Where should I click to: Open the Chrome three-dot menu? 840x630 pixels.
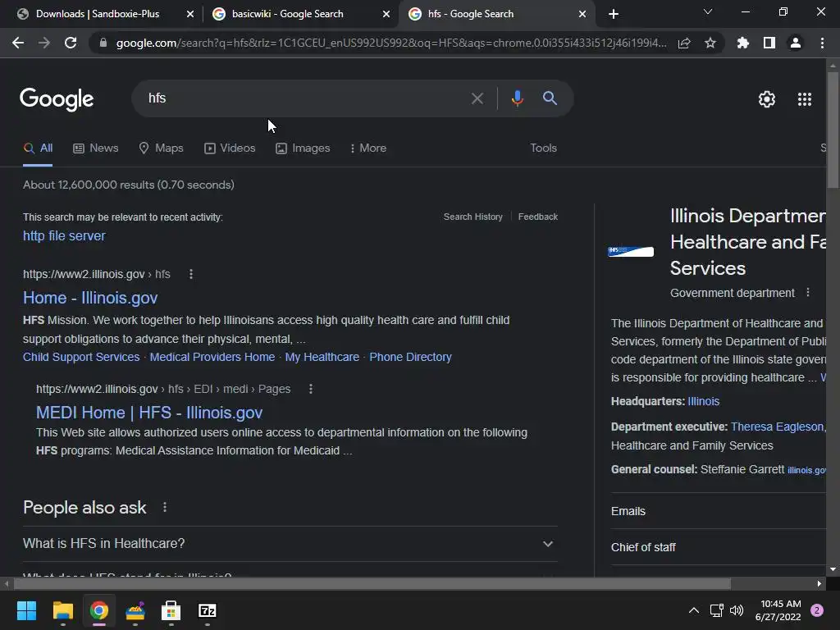coord(822,43)
